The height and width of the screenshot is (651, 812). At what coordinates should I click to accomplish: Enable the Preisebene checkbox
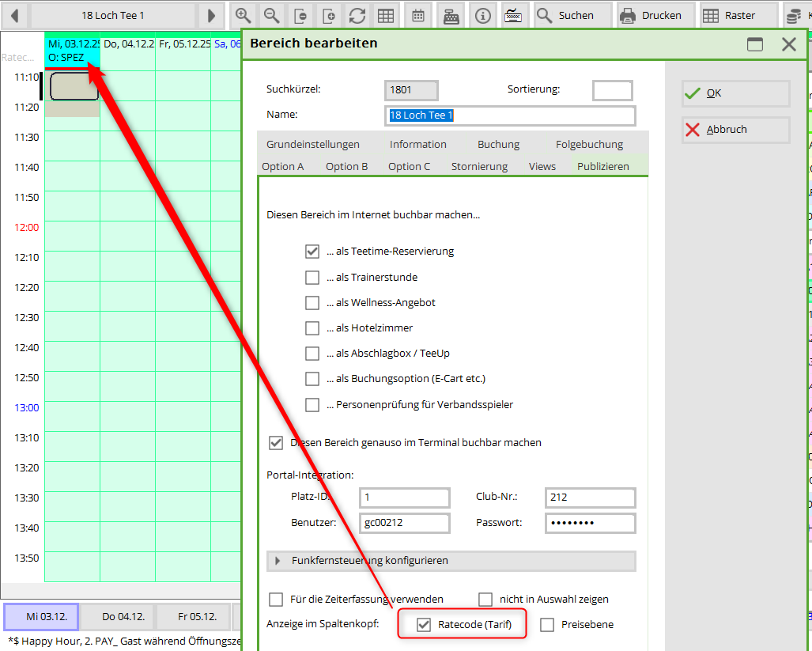[x=547, y=625]
